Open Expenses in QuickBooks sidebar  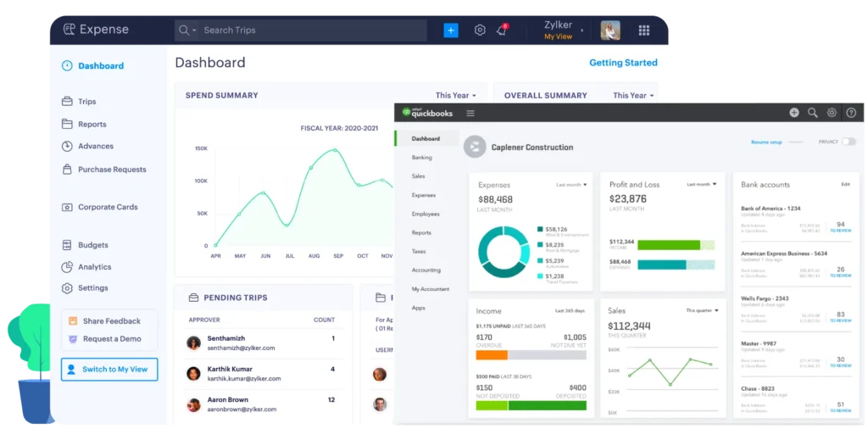(x=424, y=195)
